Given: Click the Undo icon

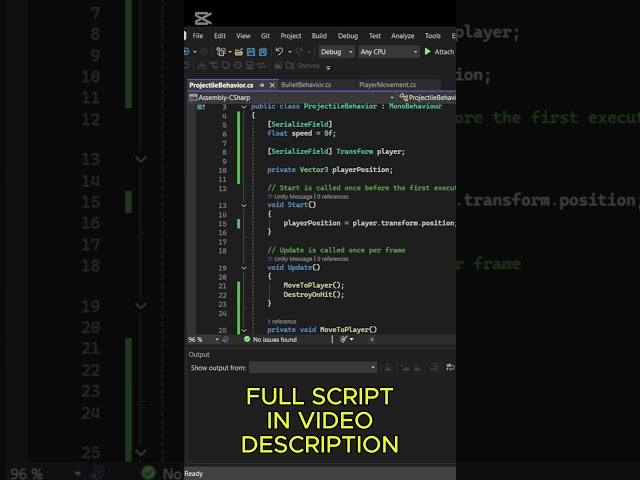Looking at the screenshot, I should pos(279,51).
